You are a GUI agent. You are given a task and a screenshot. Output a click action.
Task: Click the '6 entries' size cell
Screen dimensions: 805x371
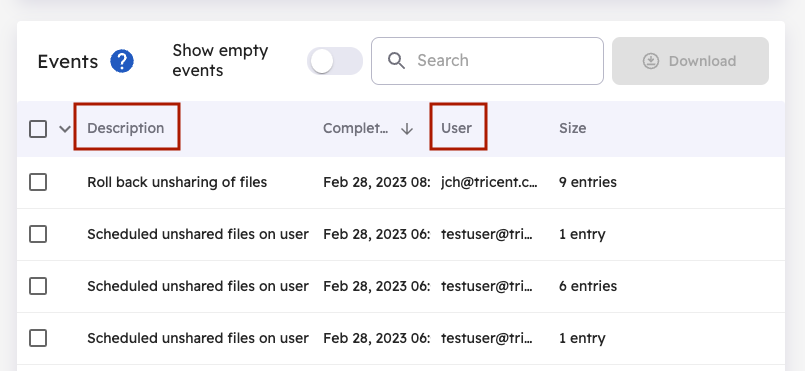click(x=588, y=286)
